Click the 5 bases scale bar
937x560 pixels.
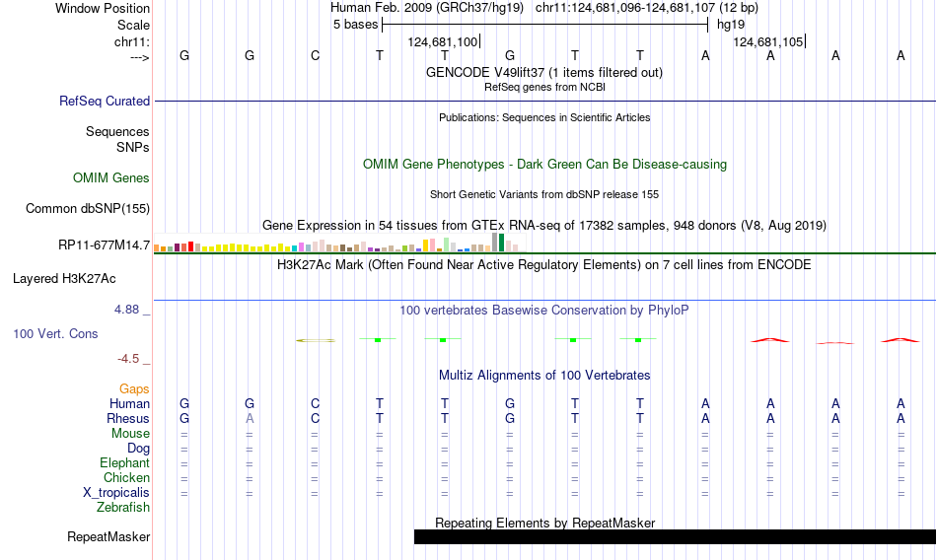point(544,25)
